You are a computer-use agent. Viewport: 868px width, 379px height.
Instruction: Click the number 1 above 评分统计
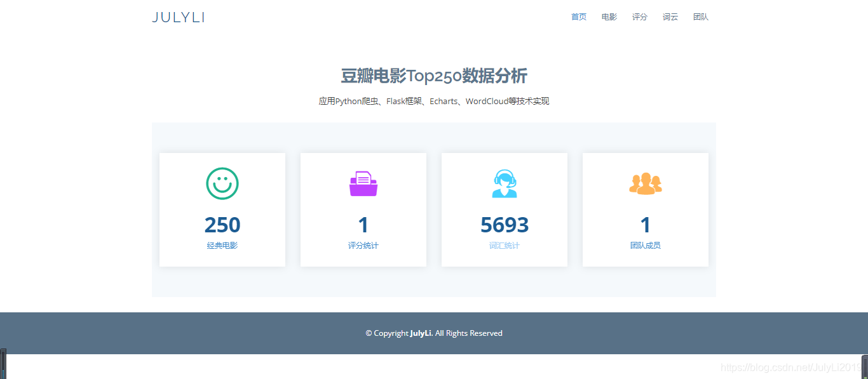click(x=363, y=225)
